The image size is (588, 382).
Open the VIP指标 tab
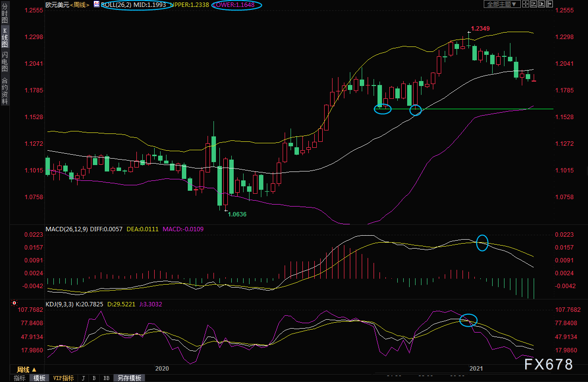coord(63,378)
